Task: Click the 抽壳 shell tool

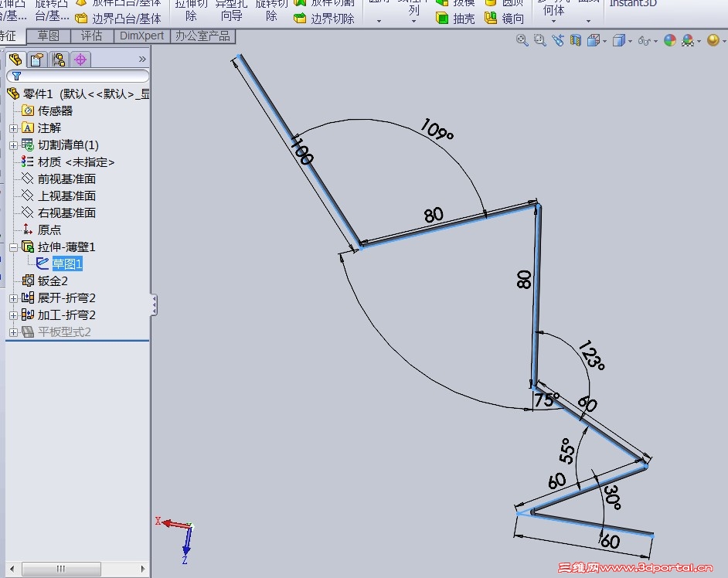Action: click(455, 19)
